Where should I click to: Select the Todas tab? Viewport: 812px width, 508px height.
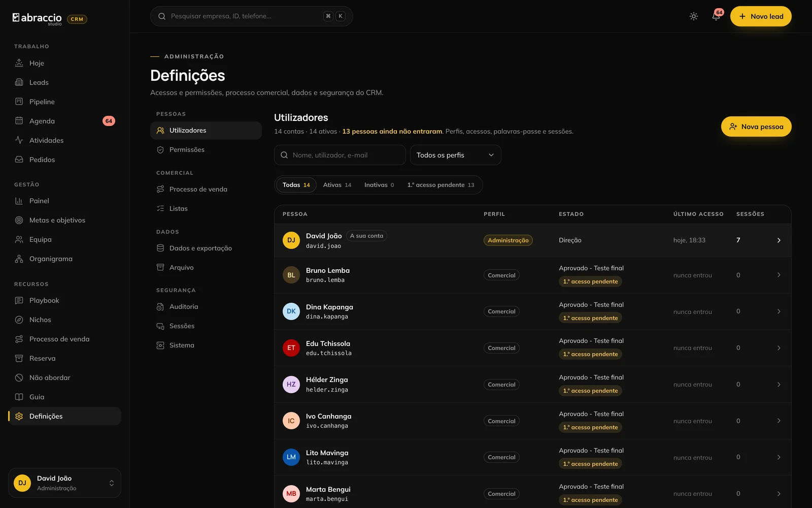click(296, 185)
